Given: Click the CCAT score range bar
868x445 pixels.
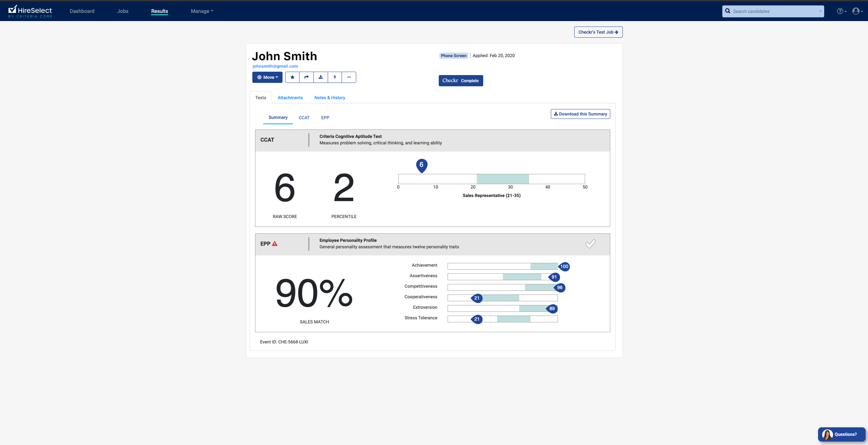Looking at the screenshot, I should coord(491,179).
